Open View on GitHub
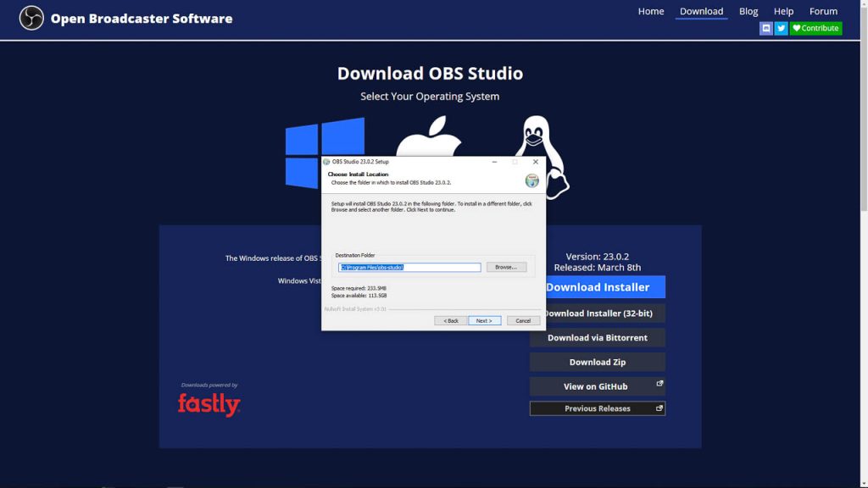 click(x=598, y=386)
